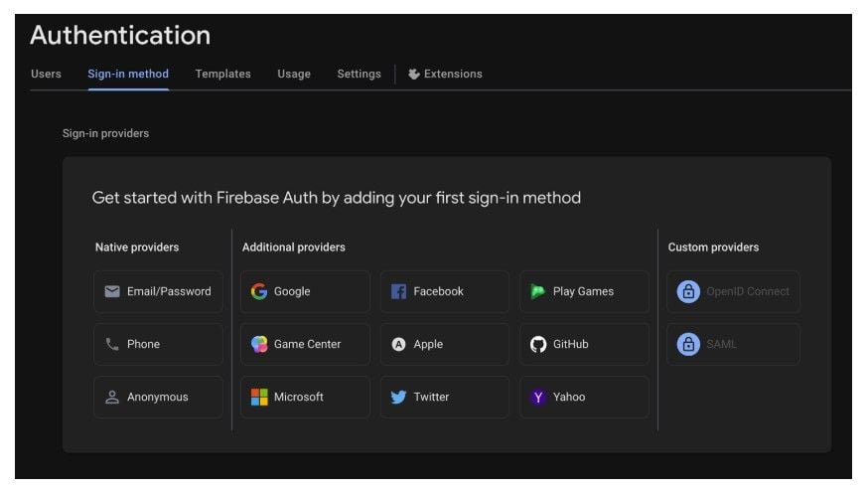Click the Anonymous user silhouette icon
Viewport: 868px width, 490px height.
112,397
